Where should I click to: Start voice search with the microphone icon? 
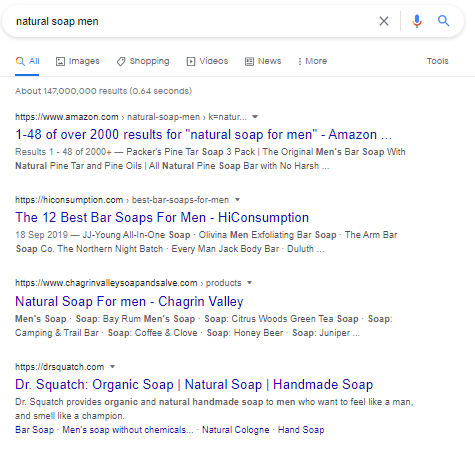pos(416,21)
